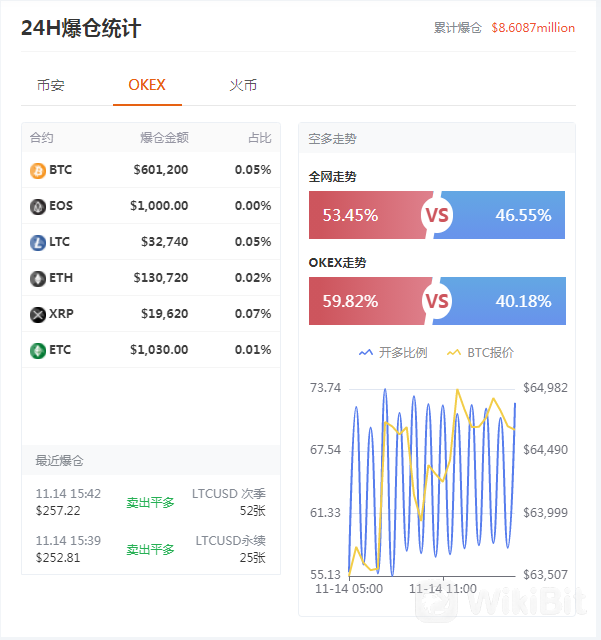The height and width of the screenshot is (640, 601).
Task: Click the VS badge in 全网走势
Action: [x=437, y=215]
